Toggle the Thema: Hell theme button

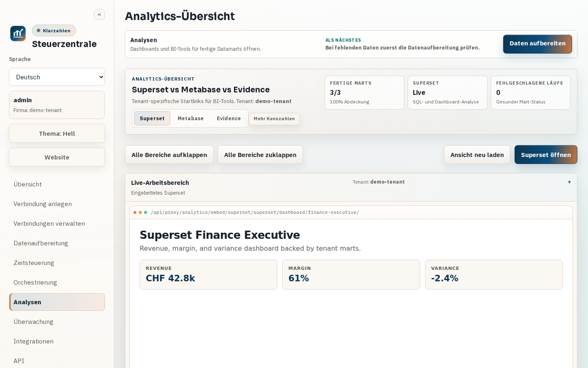click(57, 133)
